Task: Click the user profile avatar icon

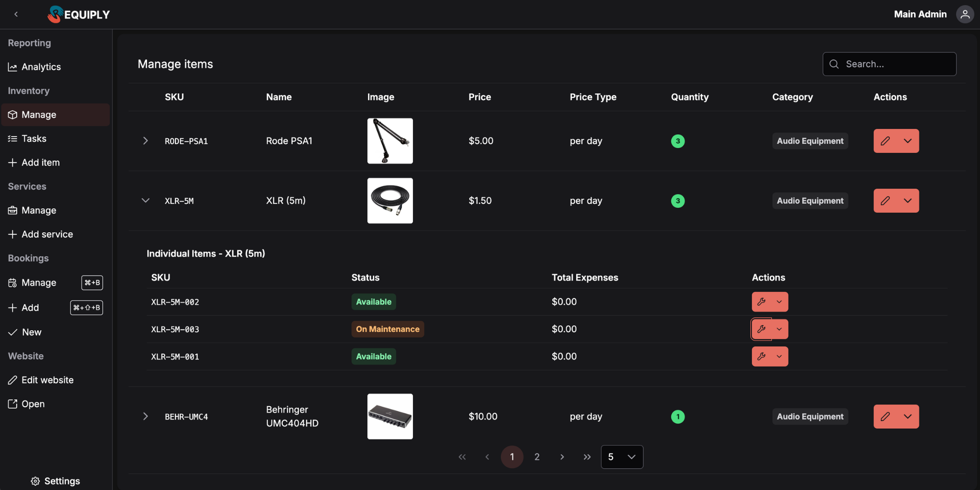Action: [x=964, y=14]
